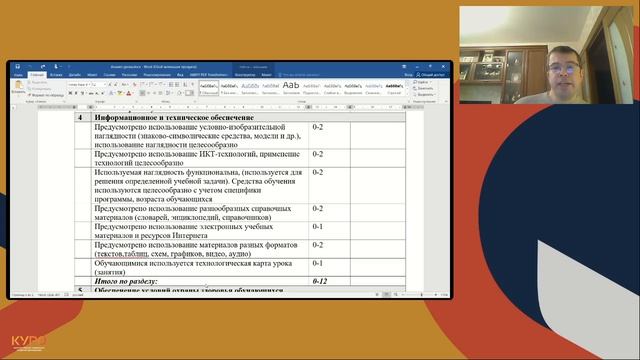The width and height of the screenshot is (640, 360).
Task: Open ribbon display options in title bar
Action: pyautogui.click(x=404, y=67)
